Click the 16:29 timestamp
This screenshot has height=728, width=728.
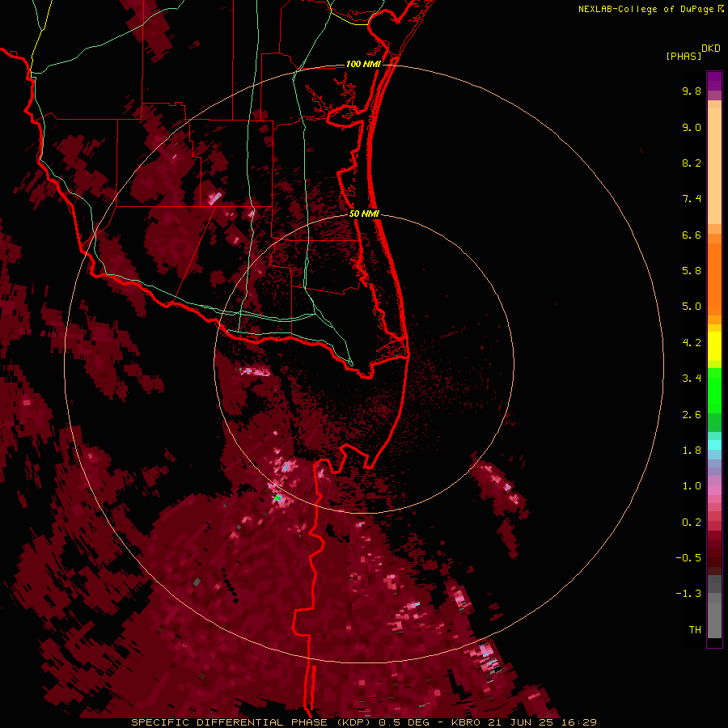(580, 722)
